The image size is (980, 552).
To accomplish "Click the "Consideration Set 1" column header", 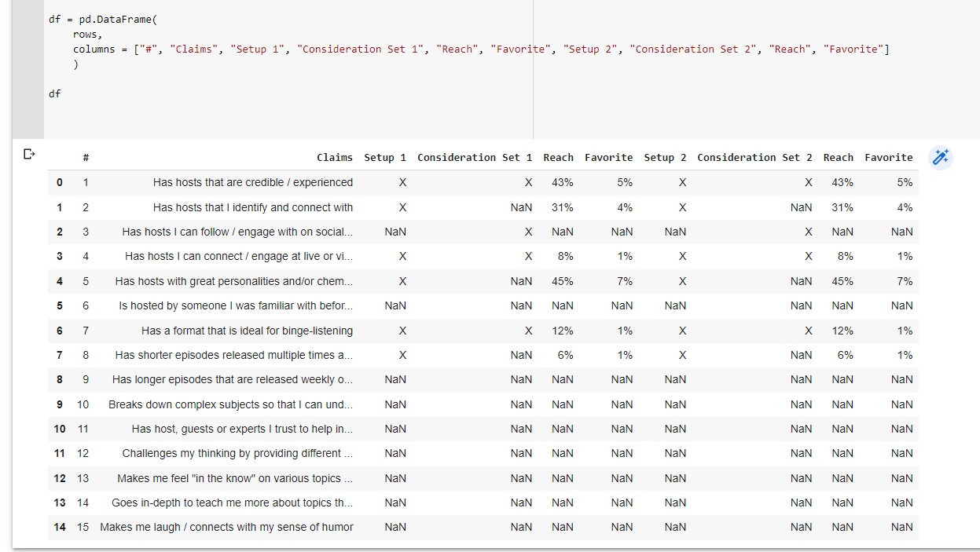I will (x=475, y=157).
